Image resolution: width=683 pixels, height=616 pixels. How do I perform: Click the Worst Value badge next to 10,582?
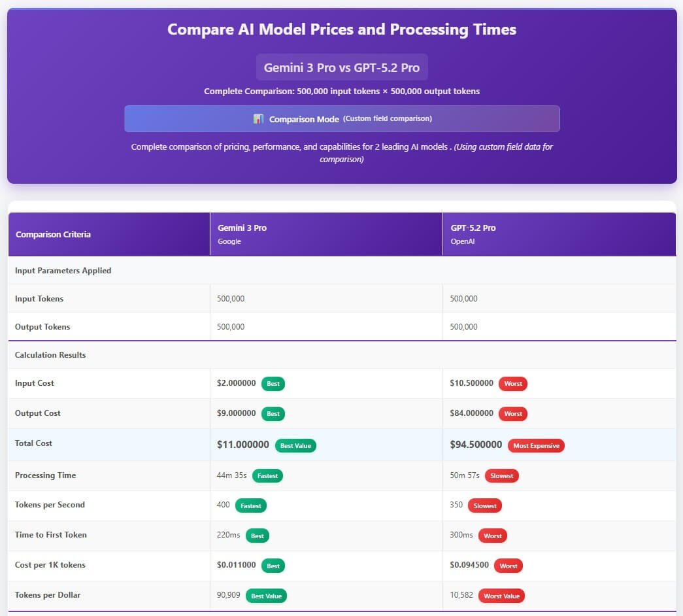503,596
